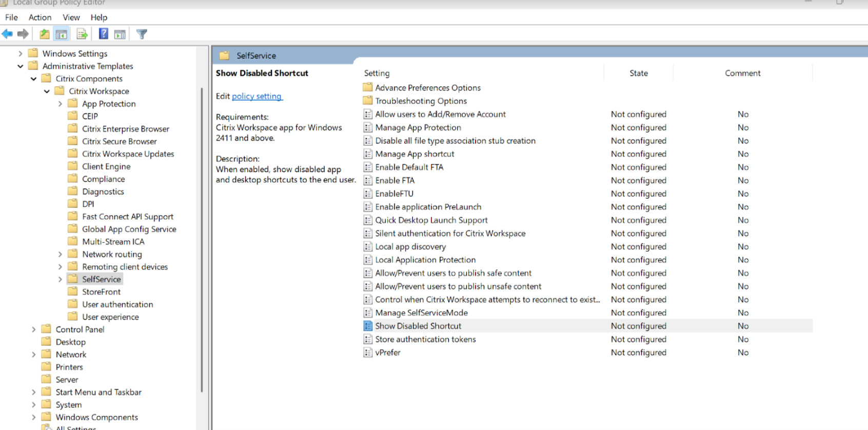Open the View menu

(x=71, y=17)
